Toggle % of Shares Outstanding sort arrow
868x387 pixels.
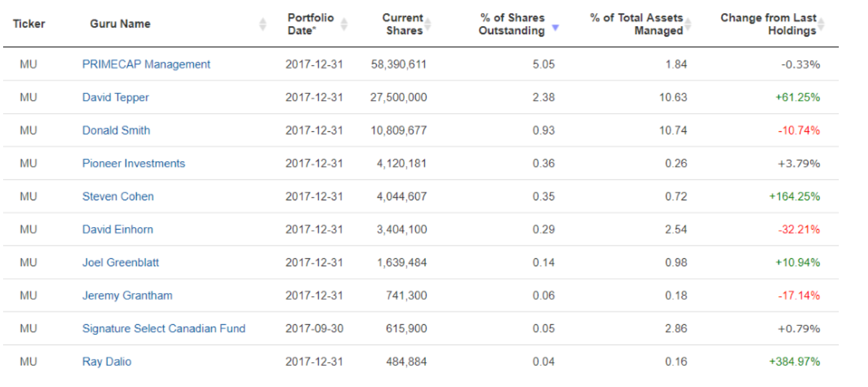(555, 28)
